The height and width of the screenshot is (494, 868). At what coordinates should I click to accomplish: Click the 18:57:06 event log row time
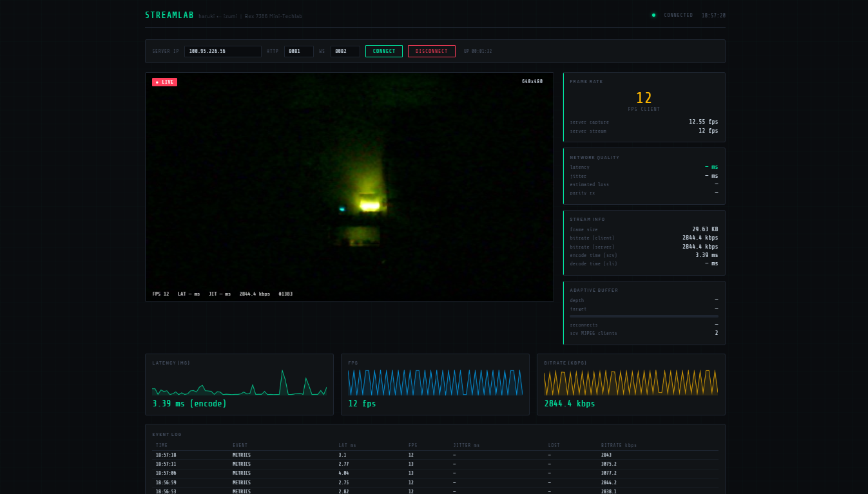166,473
